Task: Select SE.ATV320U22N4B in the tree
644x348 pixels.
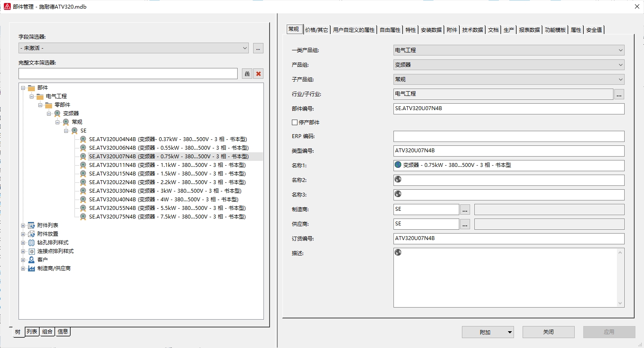Action: point(167,182)
